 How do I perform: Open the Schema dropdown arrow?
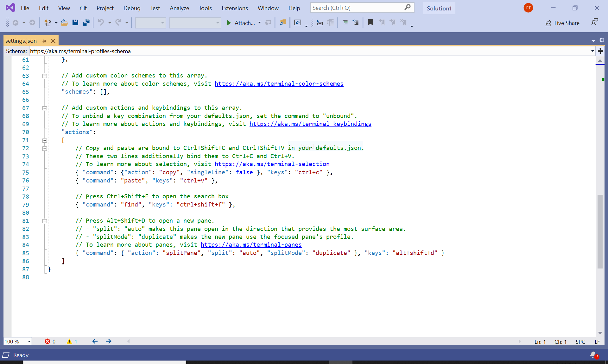(x=592, y=51)
